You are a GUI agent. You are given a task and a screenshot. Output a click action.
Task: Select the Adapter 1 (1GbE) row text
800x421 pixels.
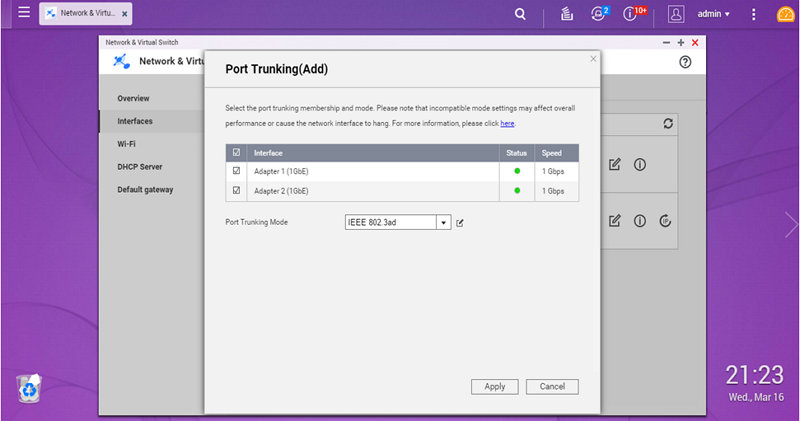(x=281, y=171)
